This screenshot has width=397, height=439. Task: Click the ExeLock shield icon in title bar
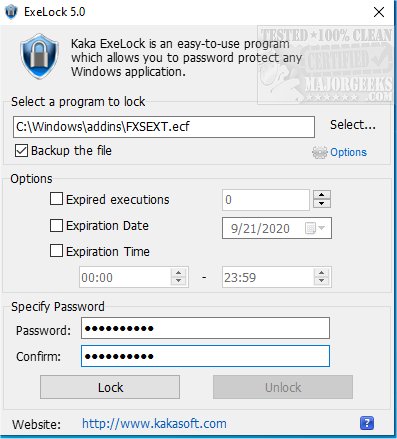(11, 12)
